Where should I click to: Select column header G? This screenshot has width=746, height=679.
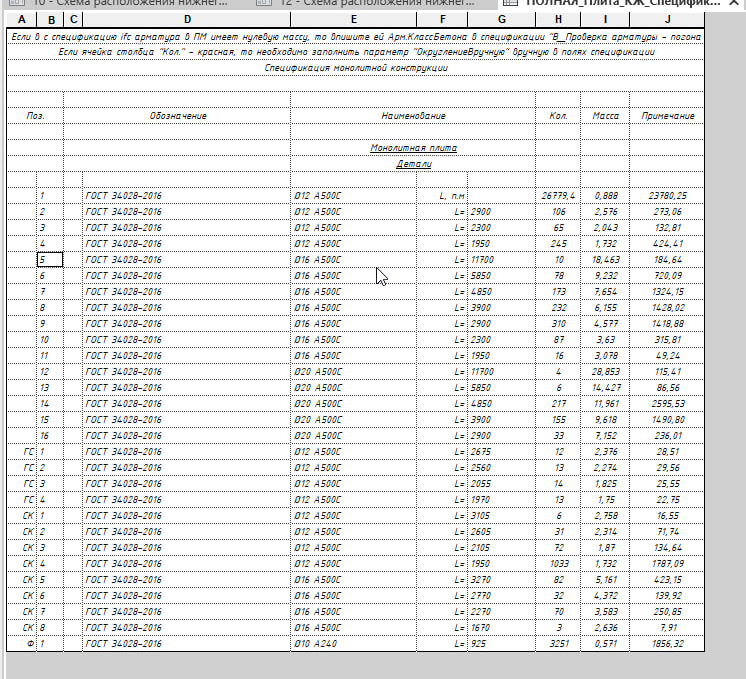pos(501,20)
